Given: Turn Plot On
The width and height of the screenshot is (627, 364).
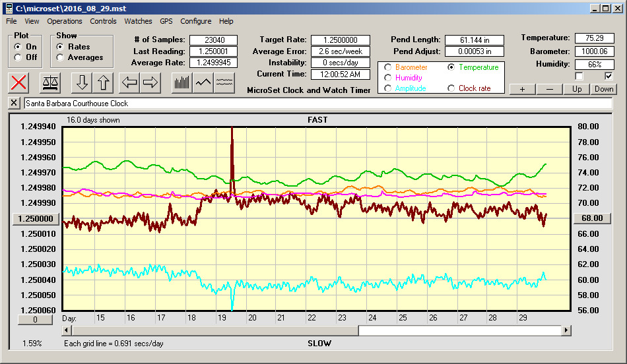Looking at the screenshot, I should (18, 47).
